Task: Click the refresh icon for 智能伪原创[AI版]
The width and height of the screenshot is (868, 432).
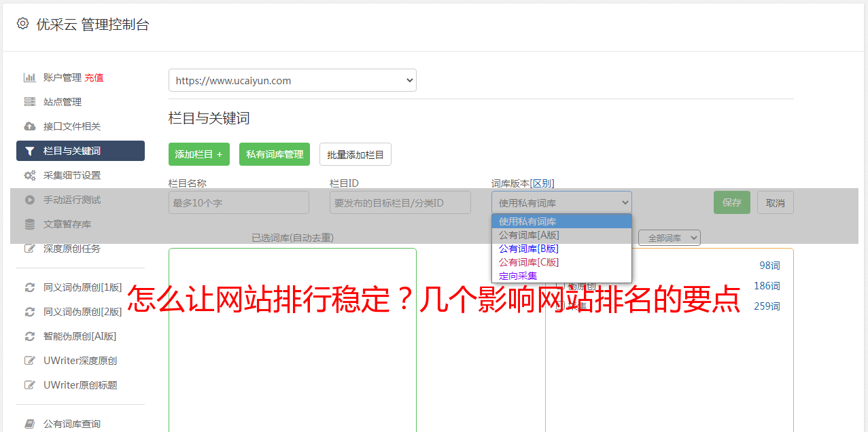Action: tap(30, 336)
